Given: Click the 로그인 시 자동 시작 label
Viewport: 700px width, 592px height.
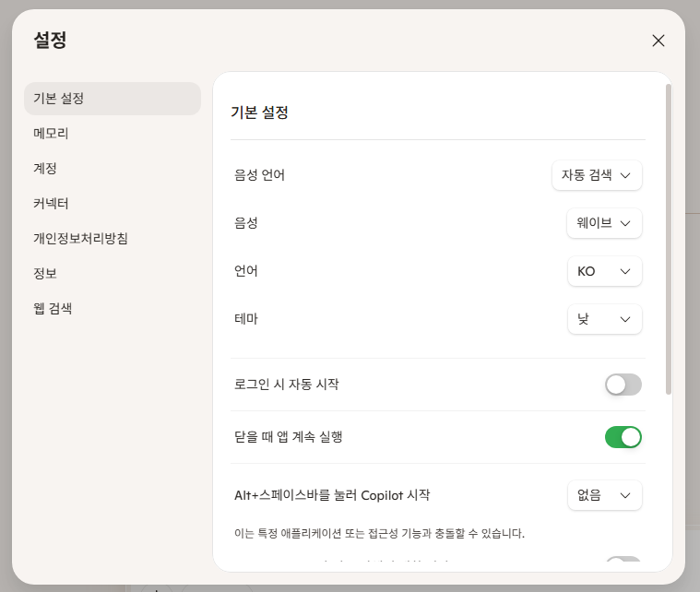Looking at the screenshot, I should tap(287, 385).
